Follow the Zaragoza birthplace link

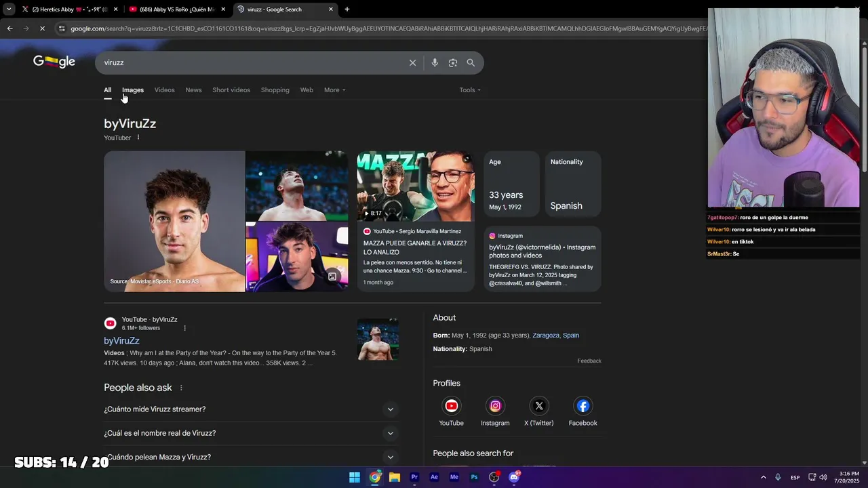click(546, 335)
